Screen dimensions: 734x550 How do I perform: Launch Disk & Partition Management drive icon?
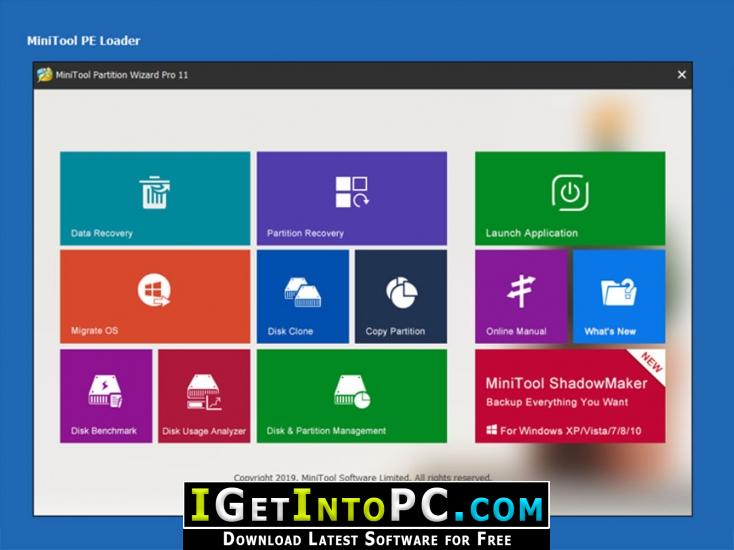[x=351, y=391]
